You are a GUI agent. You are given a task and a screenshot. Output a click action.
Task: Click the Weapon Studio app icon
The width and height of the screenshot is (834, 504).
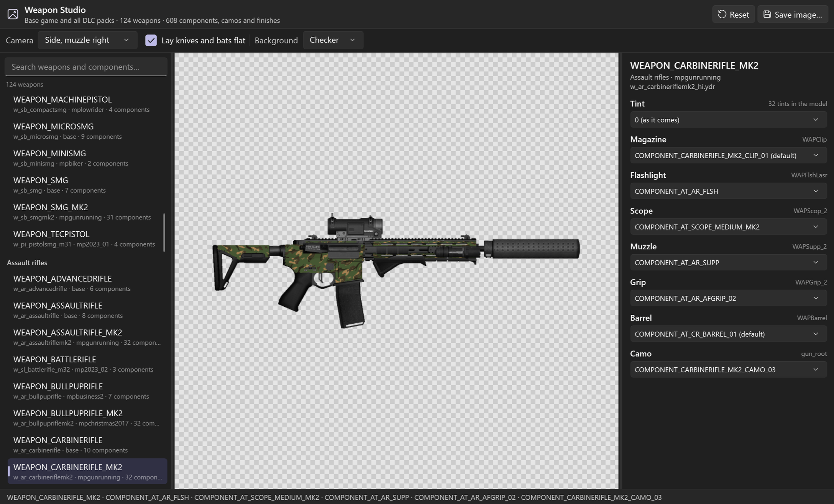click(x=13, y=14)
